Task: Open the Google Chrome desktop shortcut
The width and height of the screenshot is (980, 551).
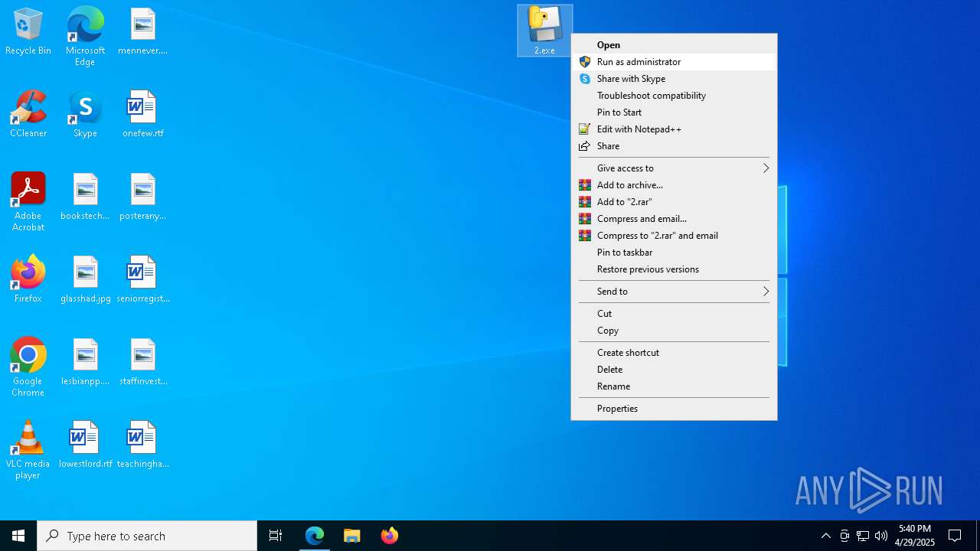Action: pyautogui.click(x=28, y=367)
